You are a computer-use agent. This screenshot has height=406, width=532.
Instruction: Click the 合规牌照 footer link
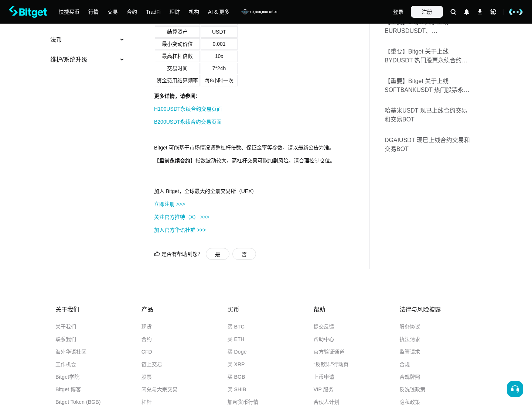[x=410, y=377]
